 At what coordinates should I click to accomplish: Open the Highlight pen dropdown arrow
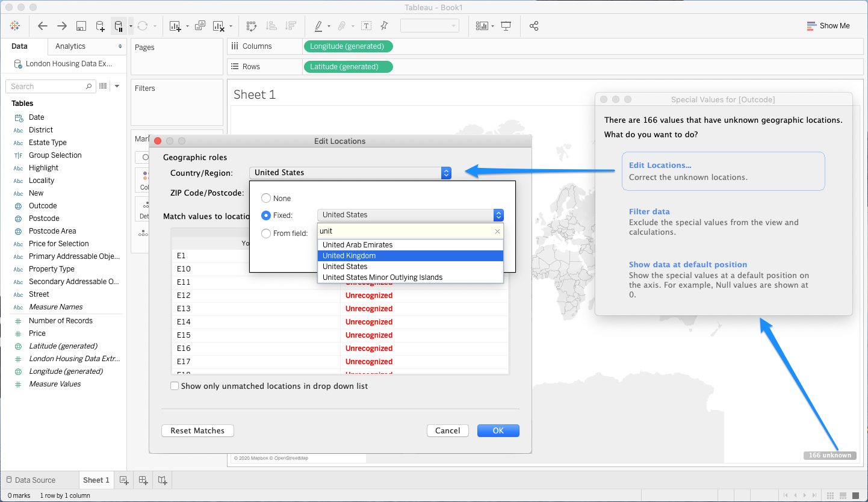329,26
